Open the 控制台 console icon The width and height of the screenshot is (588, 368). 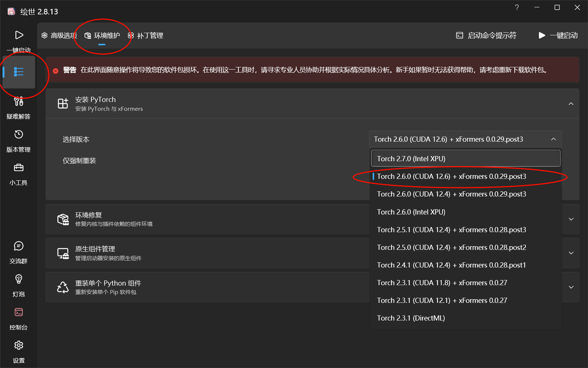[x=19, y=312]
